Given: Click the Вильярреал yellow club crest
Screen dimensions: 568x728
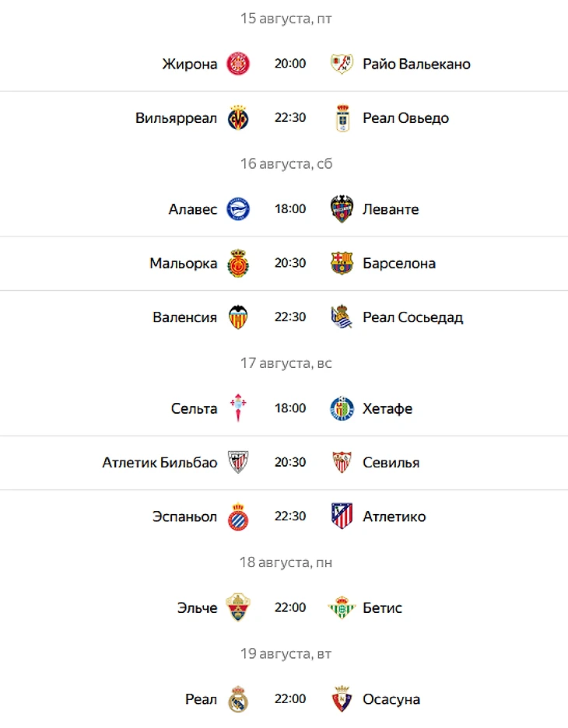Looking at the screenshot, I should [x=237, y=118].
